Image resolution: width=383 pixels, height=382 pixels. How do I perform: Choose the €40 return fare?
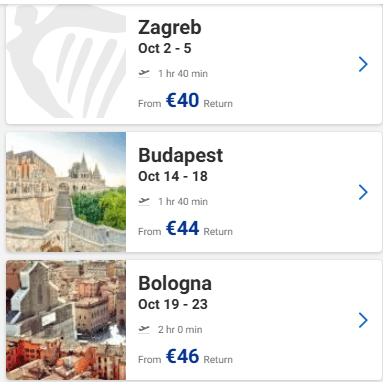[182, 100]
